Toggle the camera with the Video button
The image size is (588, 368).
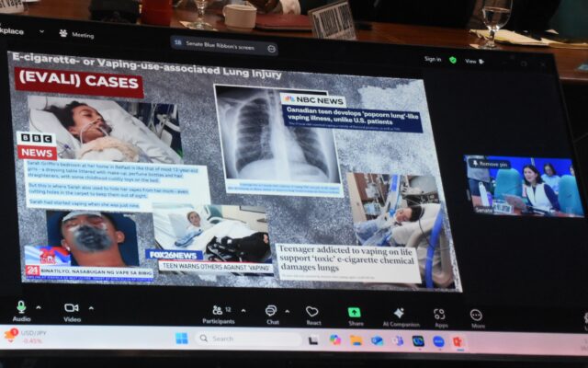pyautogui.click(x=72, y=313)
